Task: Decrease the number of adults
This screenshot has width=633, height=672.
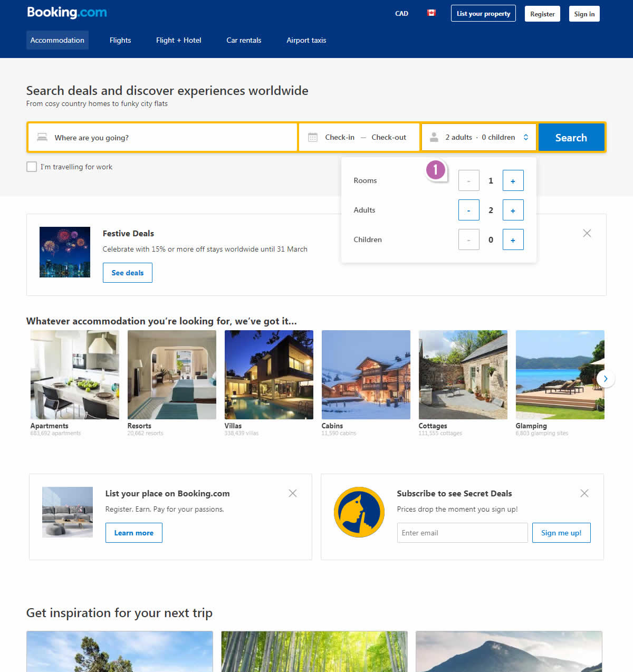Action: pos(468,210)
